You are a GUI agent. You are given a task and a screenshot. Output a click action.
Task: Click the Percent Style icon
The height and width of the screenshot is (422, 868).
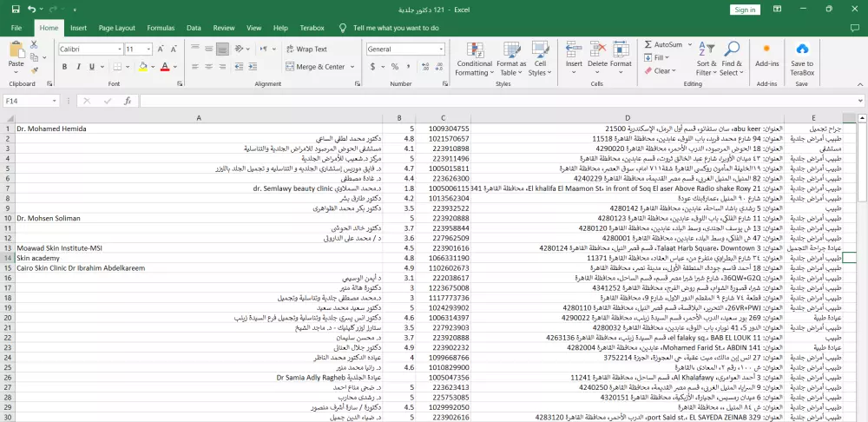(x=395, y=67)
